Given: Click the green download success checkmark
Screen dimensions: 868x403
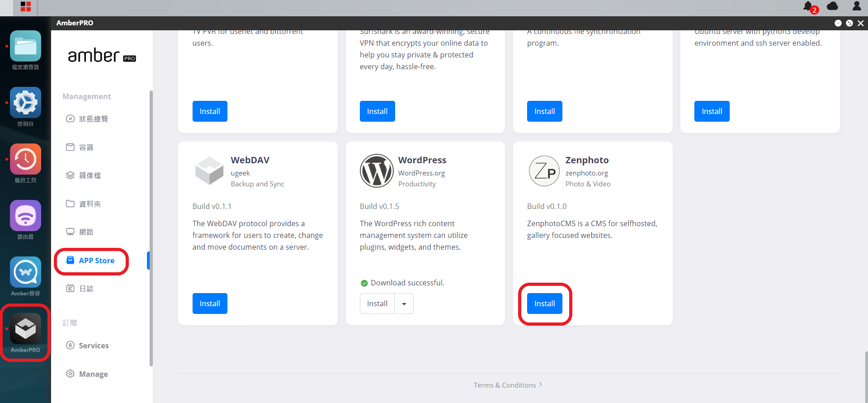Looking at the screenshot, I should (364, 283).
